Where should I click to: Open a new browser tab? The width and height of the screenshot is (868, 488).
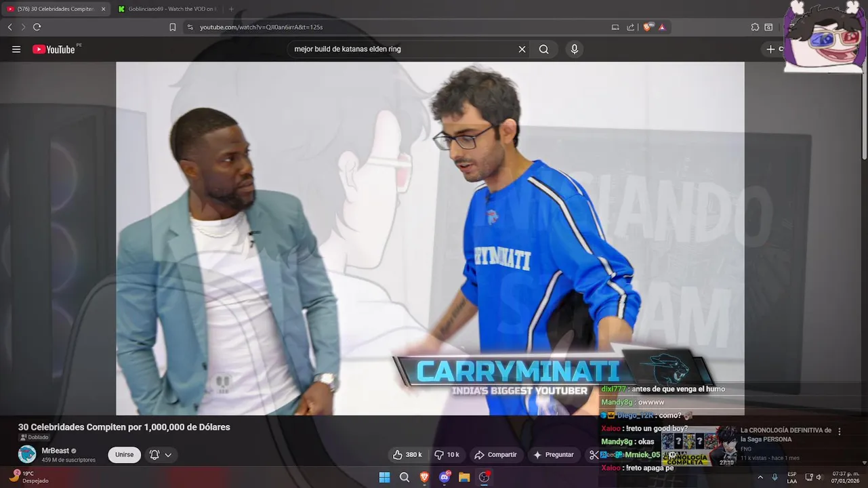click(x=231, y=9)
